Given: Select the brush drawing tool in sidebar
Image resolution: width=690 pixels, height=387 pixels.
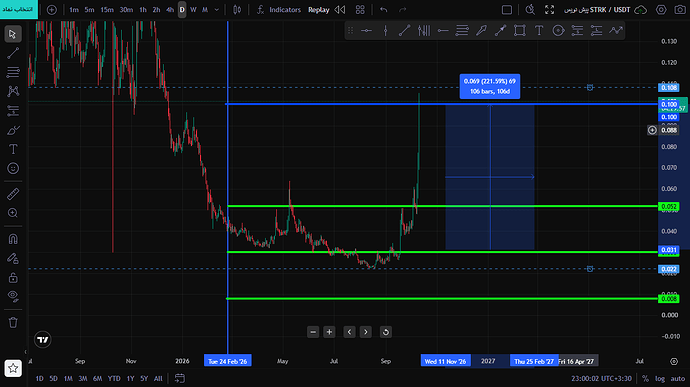Looking at the screenshot, I should (13, 130).
